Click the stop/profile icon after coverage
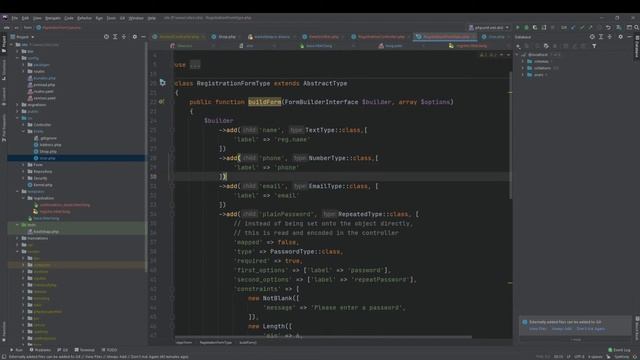Image resolution: width=640 pixels, height=360 pixels. (544, 27)
